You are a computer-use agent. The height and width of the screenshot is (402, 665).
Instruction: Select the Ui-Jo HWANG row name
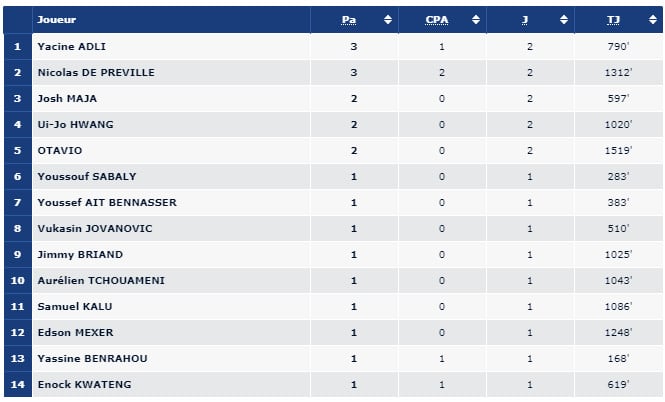pyautogui.click(x=74, y=124)
